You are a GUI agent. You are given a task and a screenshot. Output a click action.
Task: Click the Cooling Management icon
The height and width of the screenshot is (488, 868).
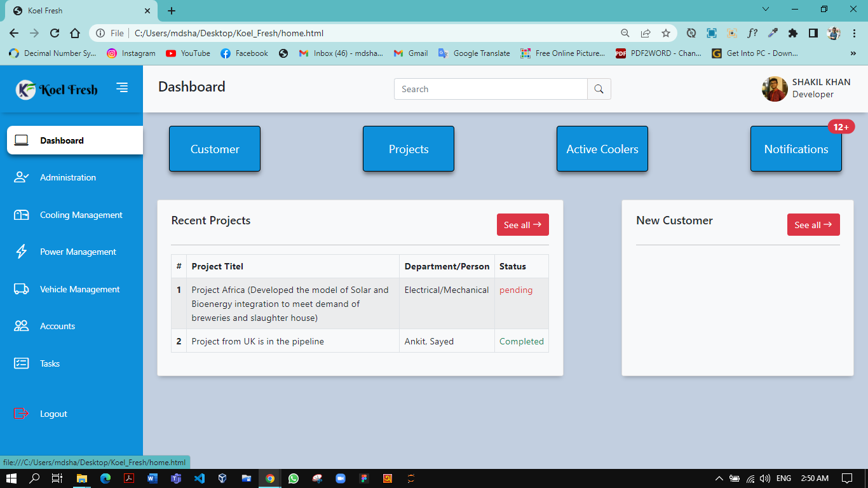22,215
